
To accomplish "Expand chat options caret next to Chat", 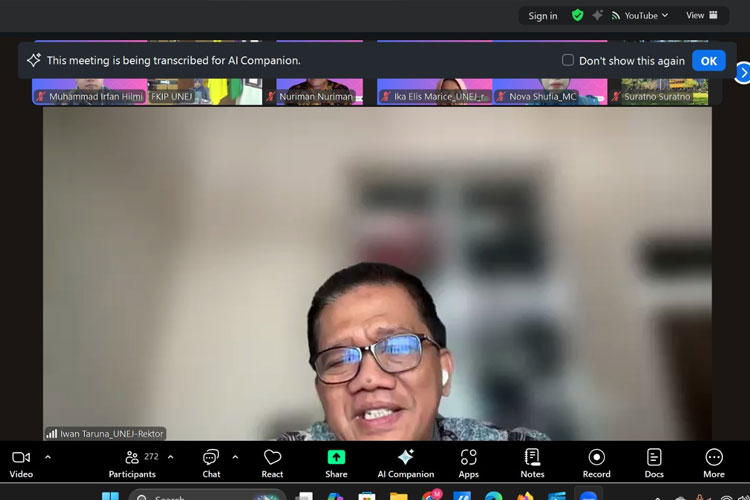I will [235, 457].
